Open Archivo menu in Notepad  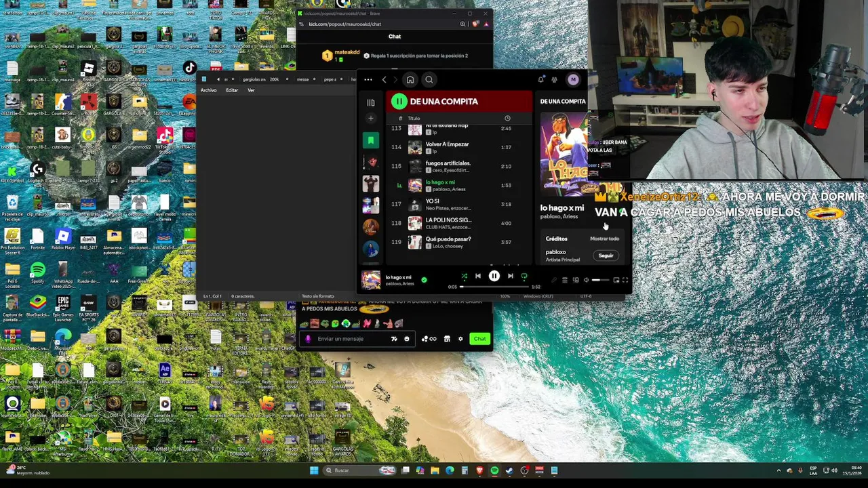pyautogui.click(x=208, y=90)
